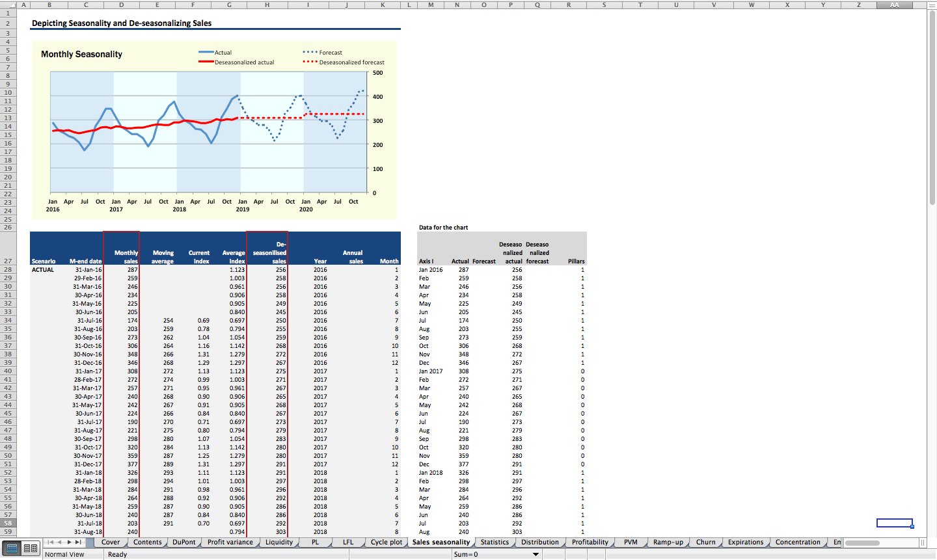Switch to the Churn sheet

tap(706, 542)
